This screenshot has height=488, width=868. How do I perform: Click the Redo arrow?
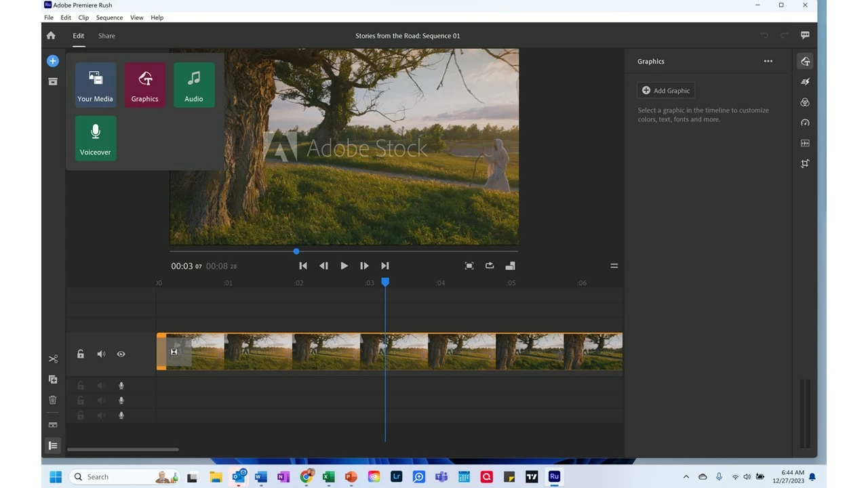785,35
